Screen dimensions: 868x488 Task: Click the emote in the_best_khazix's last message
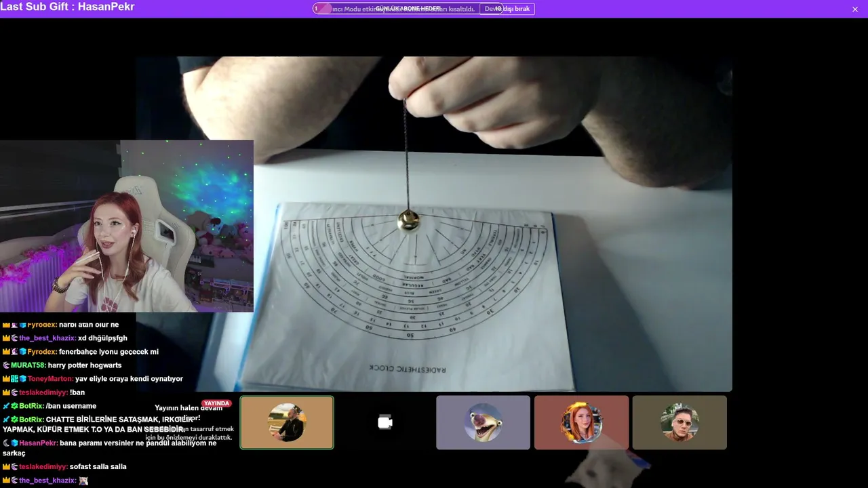83,481
